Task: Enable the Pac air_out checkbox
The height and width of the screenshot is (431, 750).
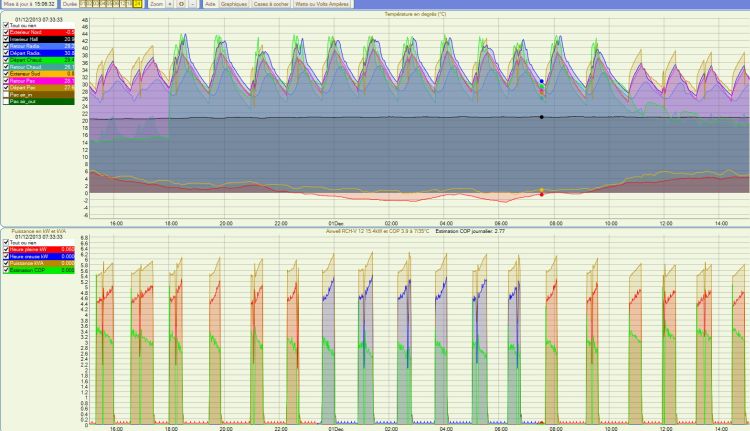Action: pos(5,101)
